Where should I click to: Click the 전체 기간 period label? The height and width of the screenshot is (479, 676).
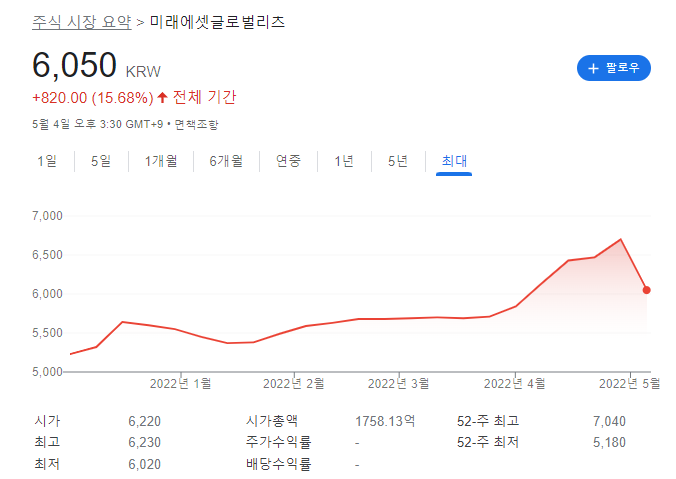204,97
